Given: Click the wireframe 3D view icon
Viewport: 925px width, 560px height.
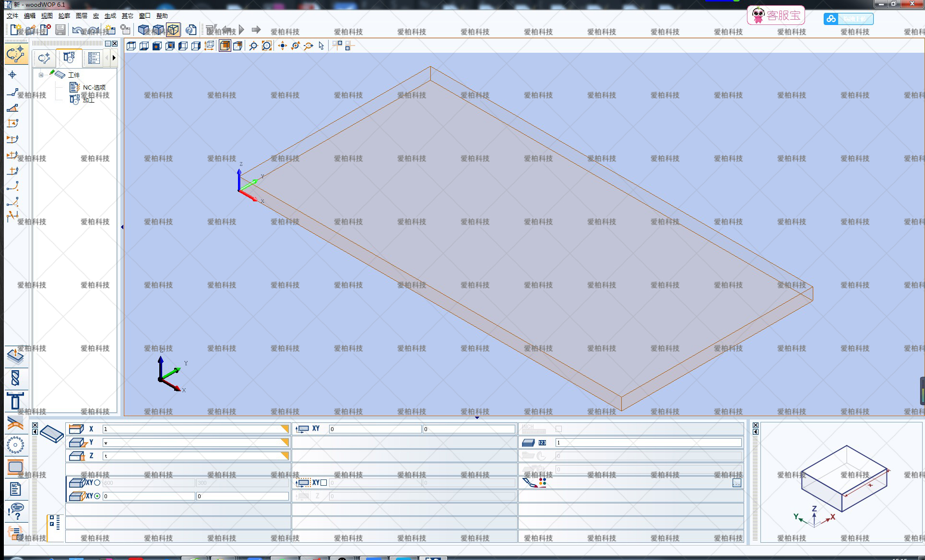Looking at the screenshot, I should point(173,30).
